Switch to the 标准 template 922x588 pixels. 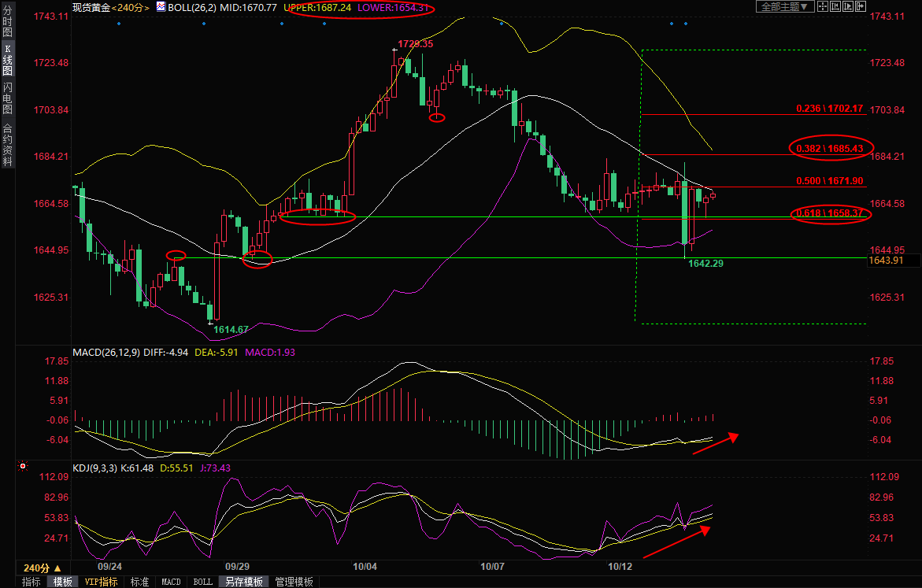coord(139,582)
